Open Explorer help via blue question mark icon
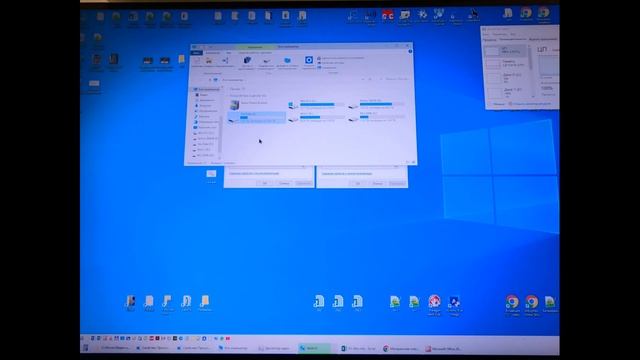640x360 pixels. click(x=410, y=51)
